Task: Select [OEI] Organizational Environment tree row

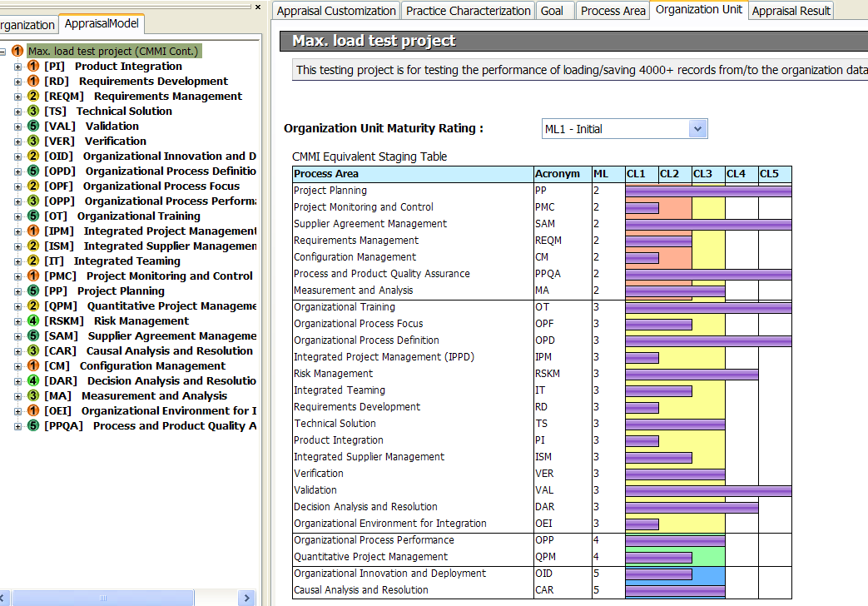Action: pyautogui.click(x=150, y=410)
